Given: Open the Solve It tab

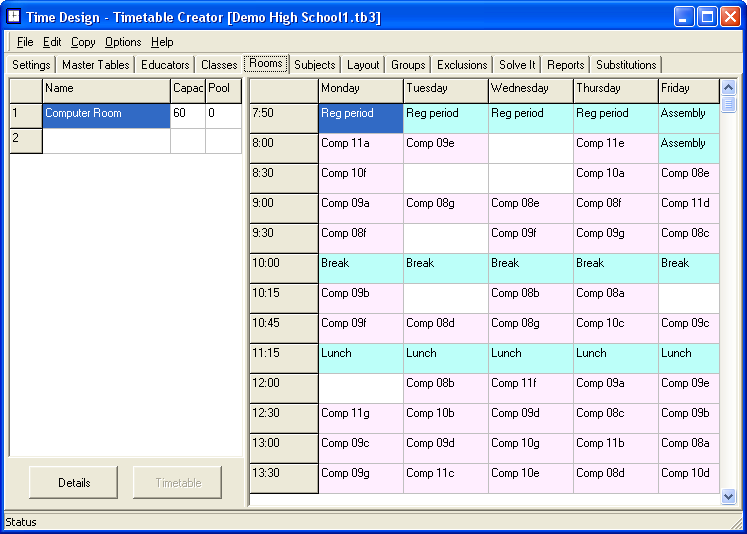Looking at the screenshot, I should tap(517, 65).
